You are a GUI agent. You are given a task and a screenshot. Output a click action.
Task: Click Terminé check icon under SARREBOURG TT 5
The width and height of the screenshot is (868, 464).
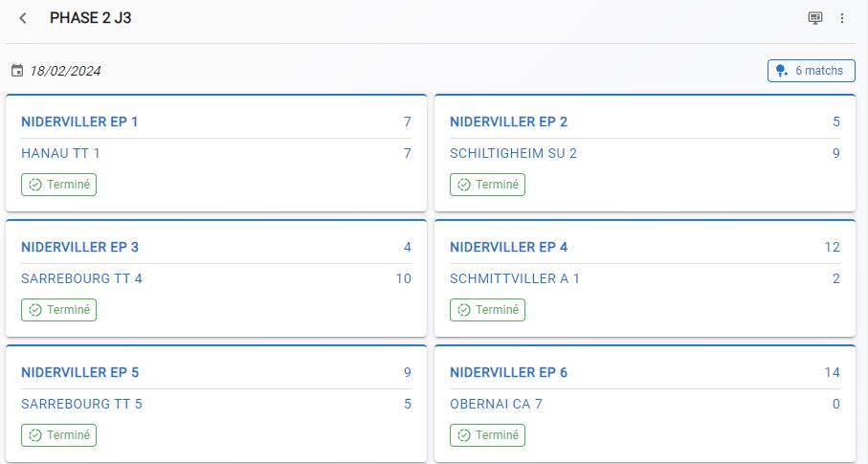click(34, 435)
